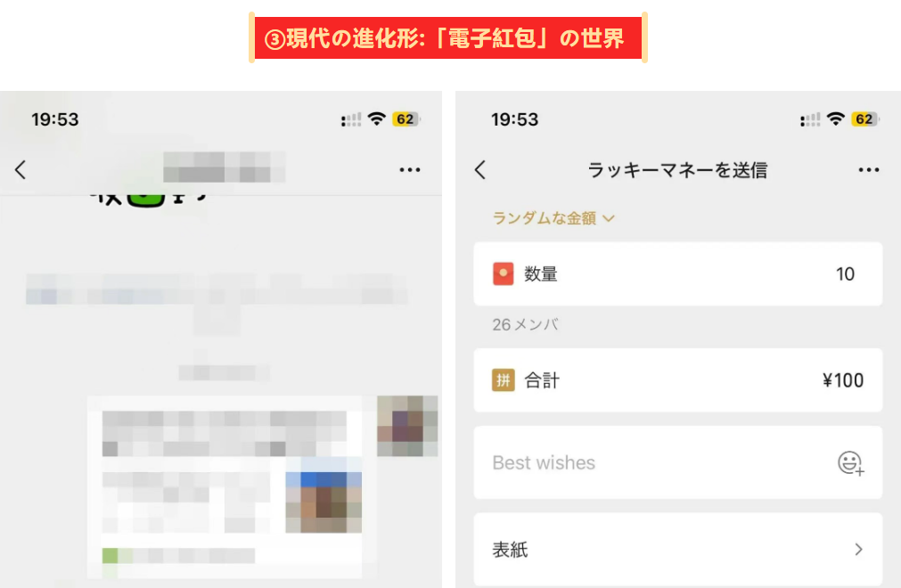901x588 pixels.
Task: Open the blurred image thumbnail in message card
Action: [x=324, y=502]
